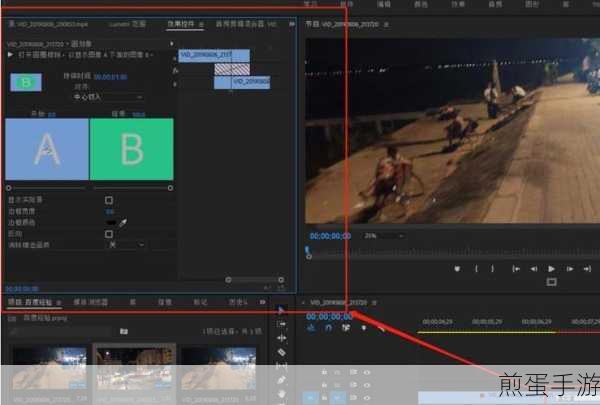Toggle eye visibility on the top video track
The image size is (600, 405).
coord(367,372)
